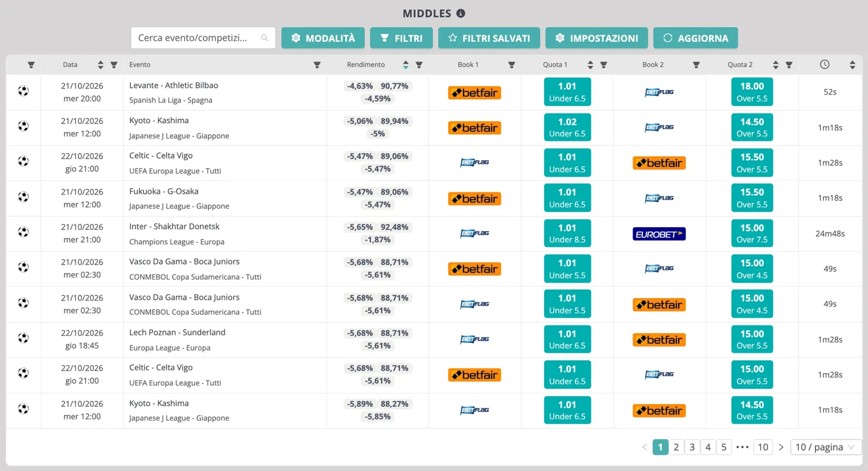The width and height of the screenshot is (868, 471).
Task: Sort by the Quota 1 column arrows
Action: coord(590,65)
